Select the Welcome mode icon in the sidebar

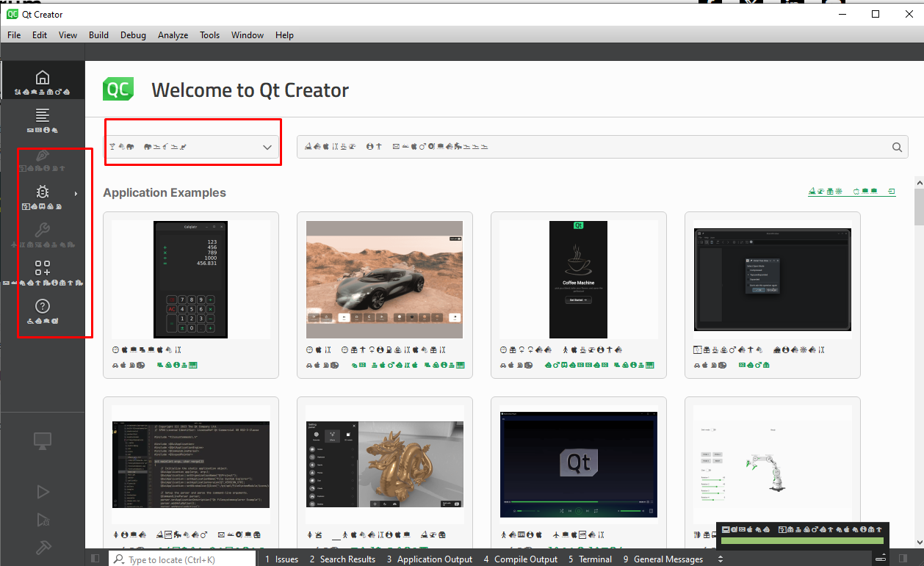(43, 77)
